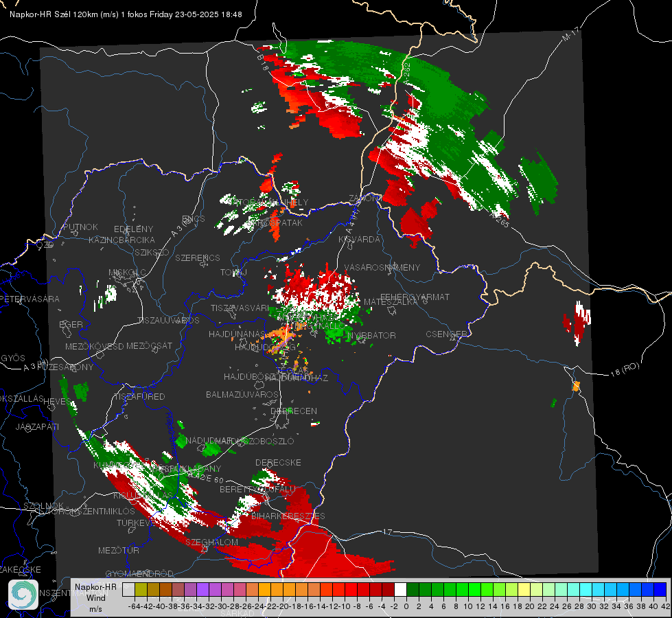Click the MEZŐTÚR town label
The image size is (672, 618).
coord(119,550)
